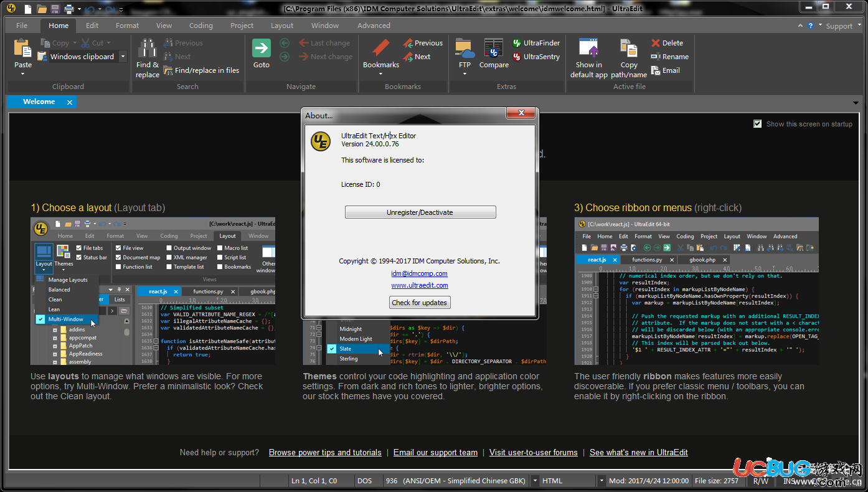868x492 pixels.
Task: Click Show in default app icon
Action: (x=588, y=48)
